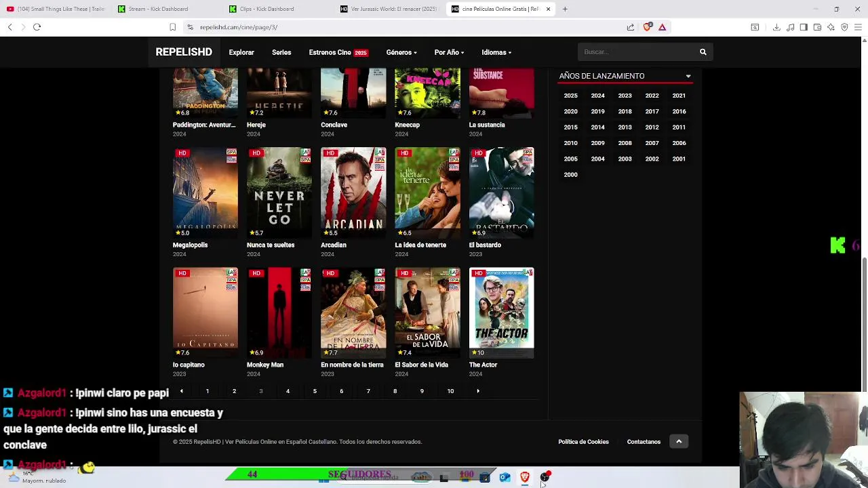Switch to Stream - Kick Dashboard tab
This screenshot has width=868, height=488.
pyautogui.click(x=166, y=9)
